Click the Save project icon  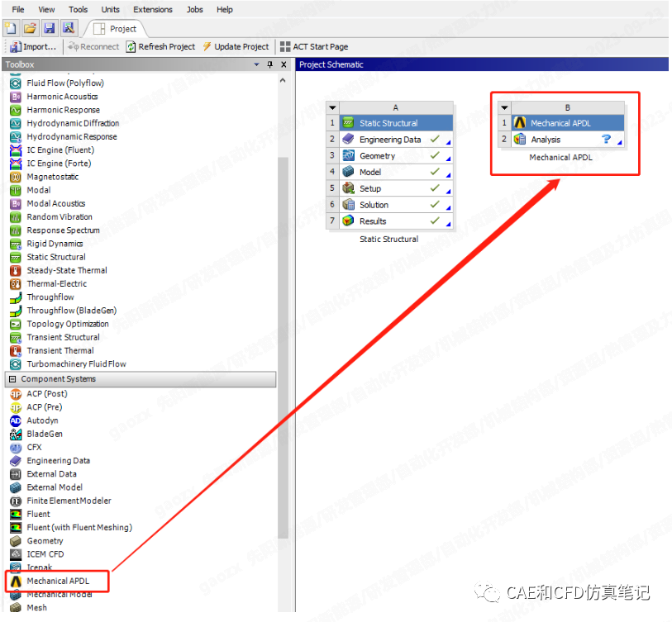(50, 28)
